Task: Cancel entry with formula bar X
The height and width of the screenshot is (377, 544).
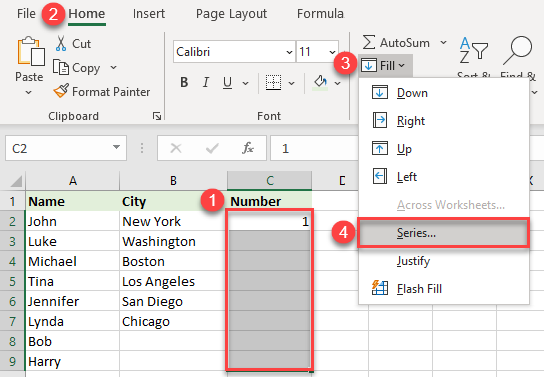Action: (176, 148)
